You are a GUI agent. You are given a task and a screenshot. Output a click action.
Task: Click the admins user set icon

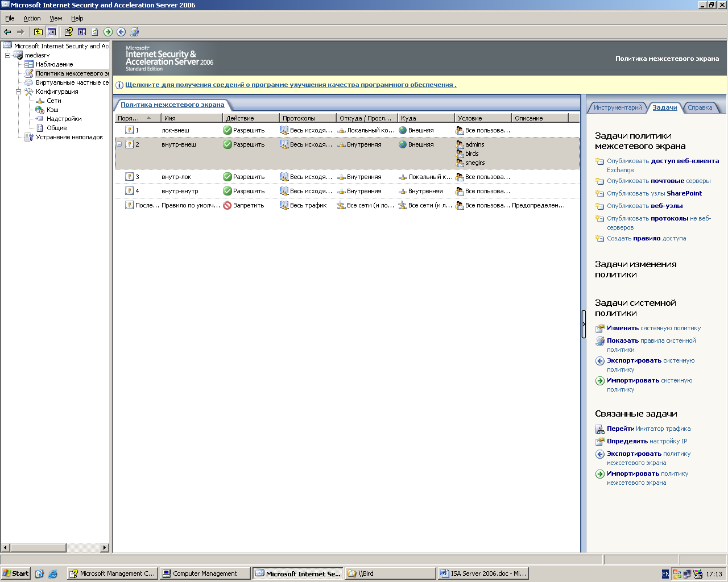(460, 144)
